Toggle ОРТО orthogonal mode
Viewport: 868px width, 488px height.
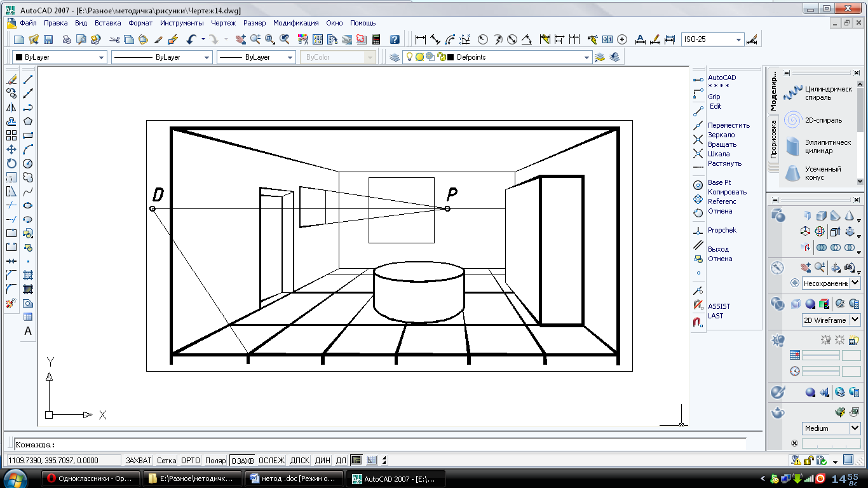(x=191, y=461)
